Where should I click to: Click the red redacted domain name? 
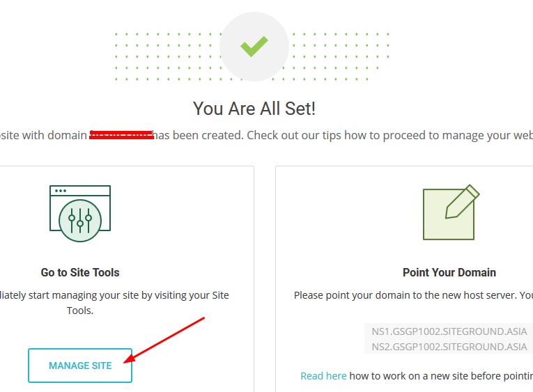121,135
